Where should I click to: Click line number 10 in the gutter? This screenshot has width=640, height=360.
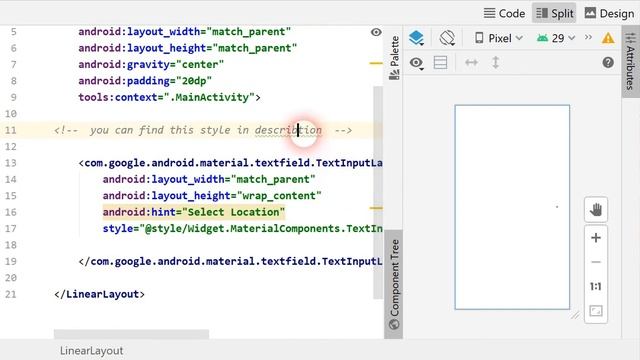[x=11, y=114]
